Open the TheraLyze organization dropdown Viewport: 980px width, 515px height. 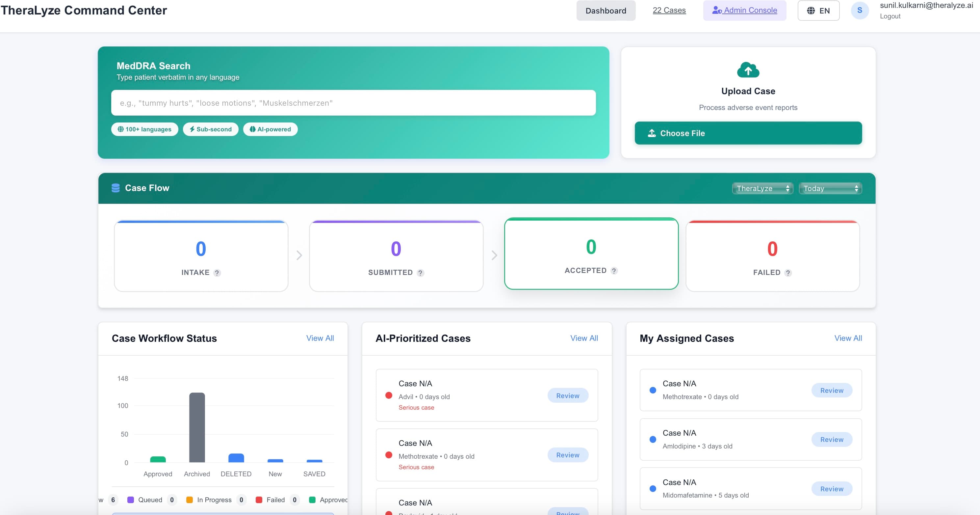[x=762, y=188]
